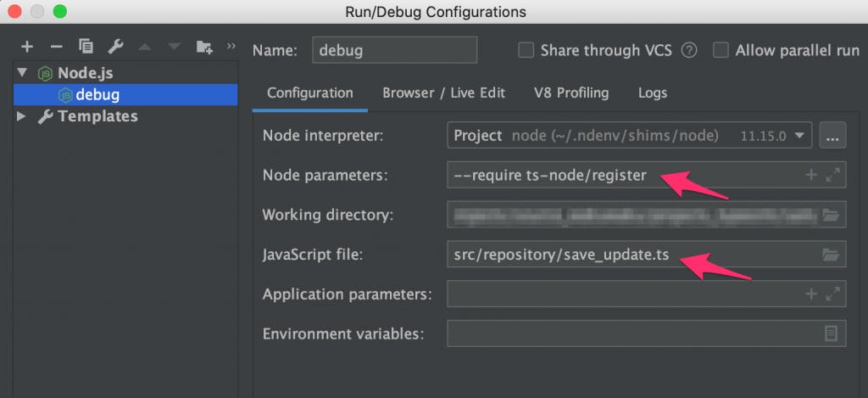Expand the Templates tree node
This screenshot has width=868, height=398.
pyautogui.click(x=21, y=116)
